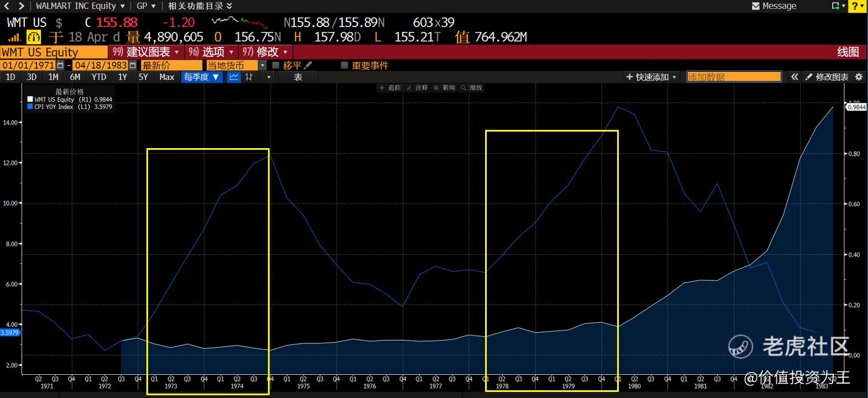
Task: Click the WMT US Equity ticker field
Action: click(54, 52)
